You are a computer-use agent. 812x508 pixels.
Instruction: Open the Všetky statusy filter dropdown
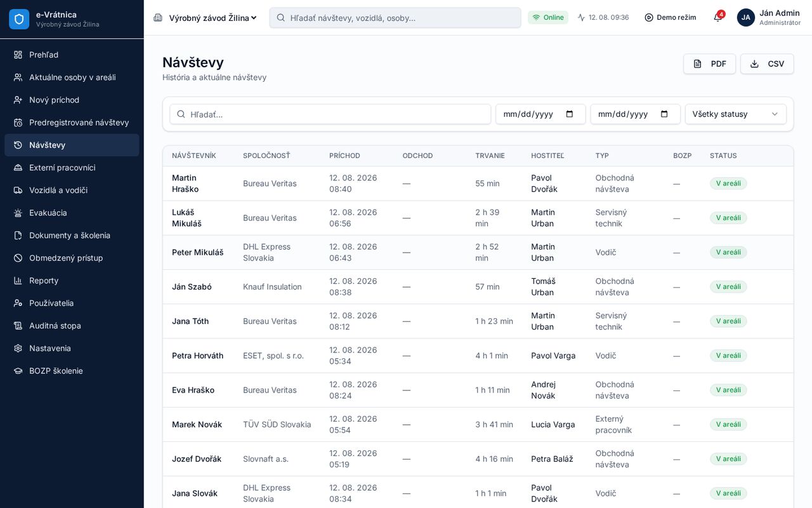pos(736,114)
